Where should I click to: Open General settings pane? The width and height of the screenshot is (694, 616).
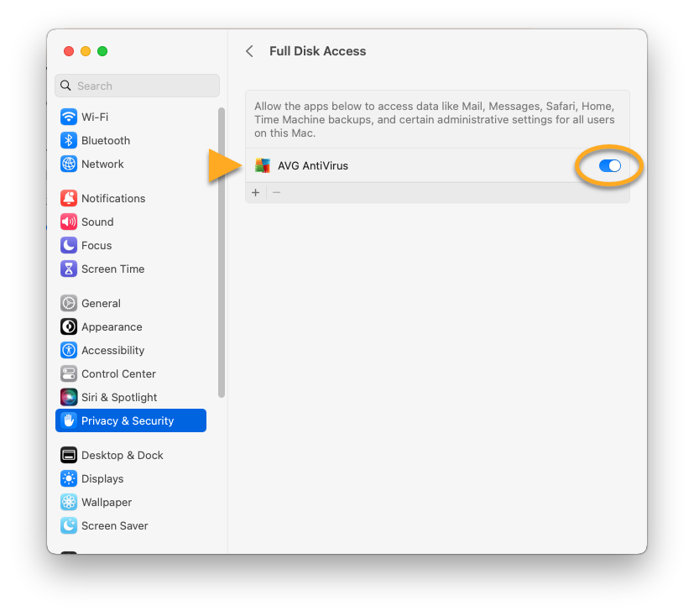click(101, 303)
